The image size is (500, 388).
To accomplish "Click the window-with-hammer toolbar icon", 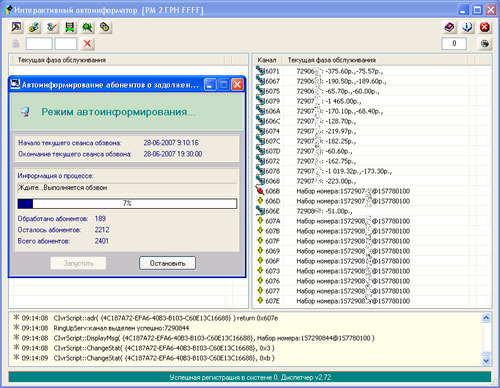I will pyautogui.click(x=16, y=27).
